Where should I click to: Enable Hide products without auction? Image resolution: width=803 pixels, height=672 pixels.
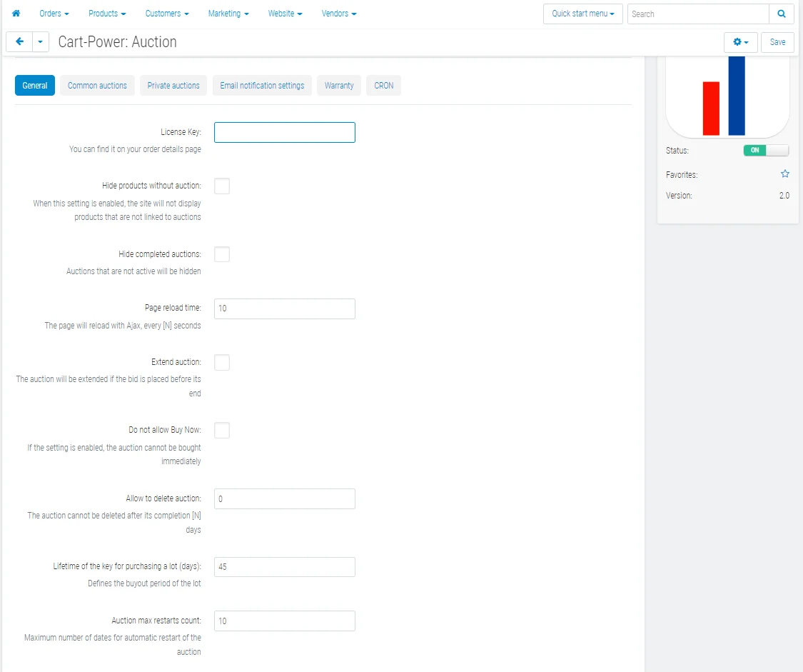(x=222, y=186)
